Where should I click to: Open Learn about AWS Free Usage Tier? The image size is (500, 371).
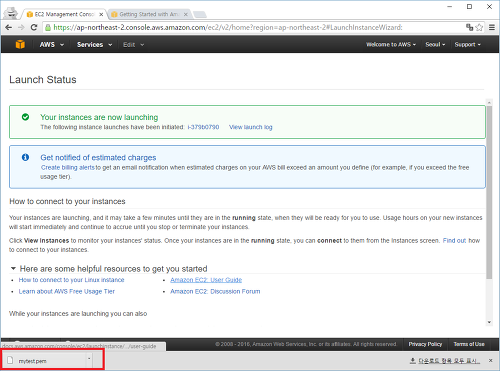click(x=67, y=291)
